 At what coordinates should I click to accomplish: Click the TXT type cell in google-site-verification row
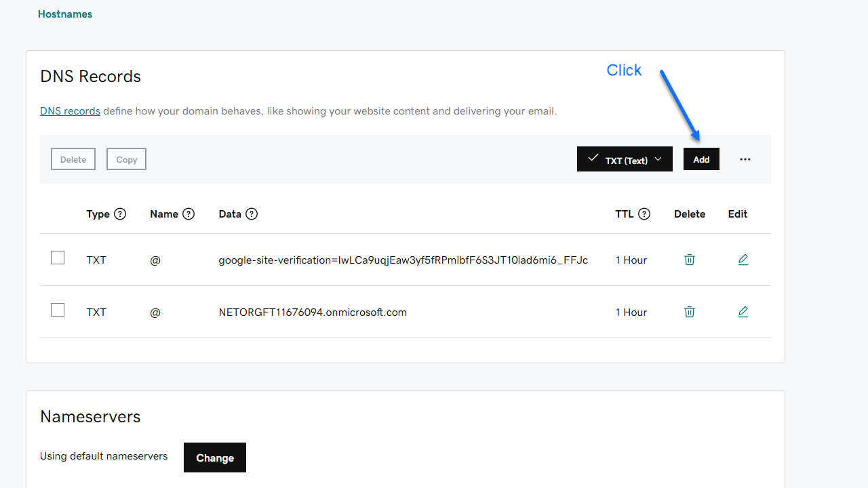pos(96,260)
